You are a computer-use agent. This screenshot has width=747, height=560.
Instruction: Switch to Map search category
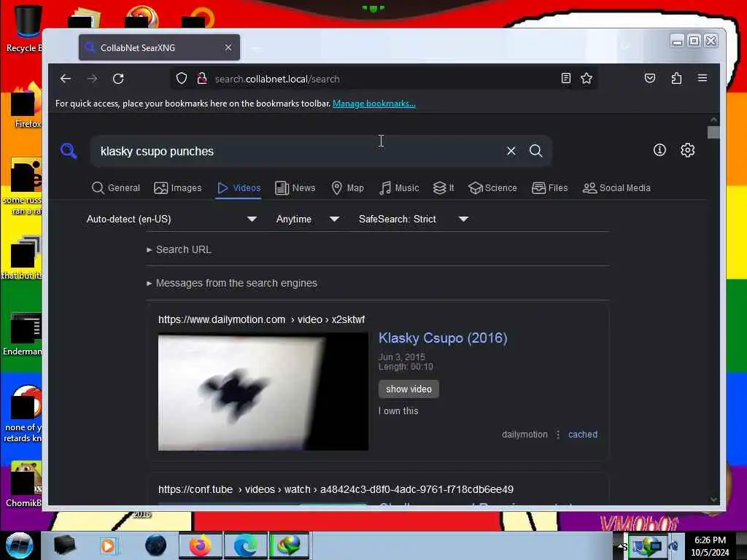point(347,188)
